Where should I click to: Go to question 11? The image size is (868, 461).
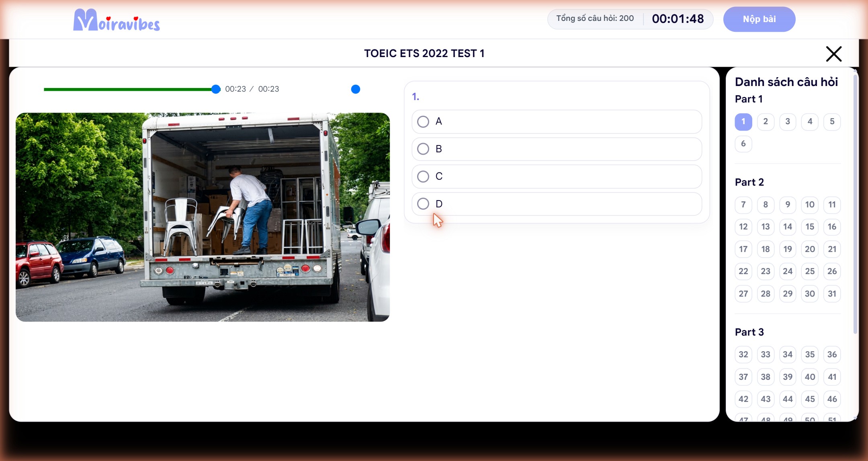click(832, 205)
